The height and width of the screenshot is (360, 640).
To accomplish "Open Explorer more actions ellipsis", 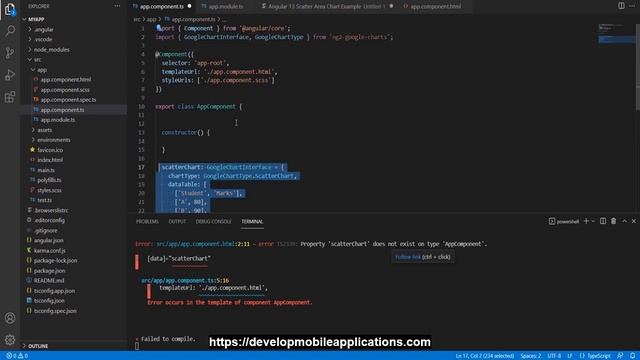I will 117,6.
